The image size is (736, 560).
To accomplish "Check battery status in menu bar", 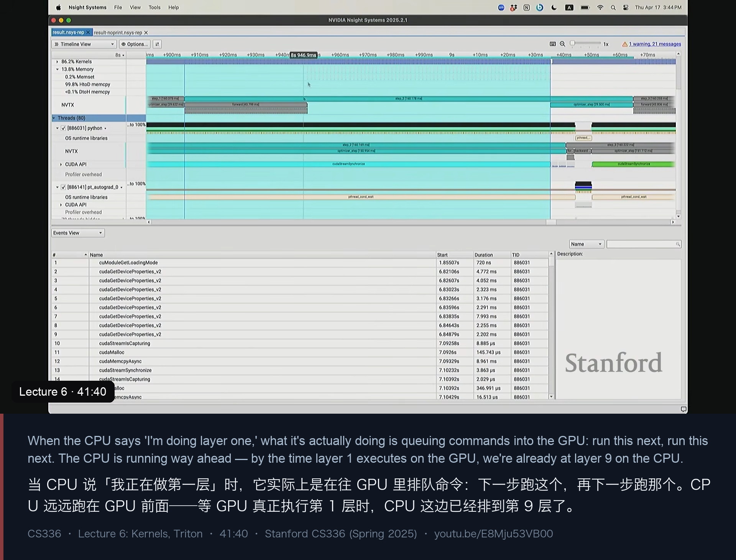I will [x=585, y=7].
